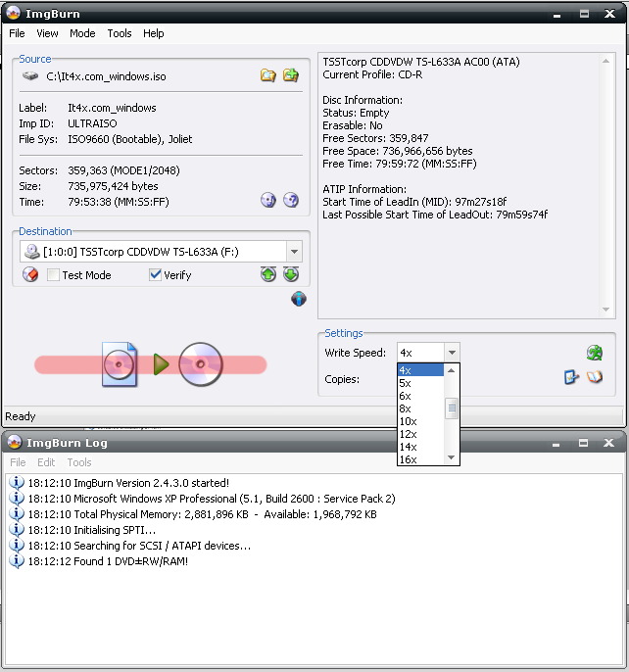This screenshot has height=672, width=629.
Task: Click the destination disc icon right of the Write arrow
Action: [x=201, y=364]
